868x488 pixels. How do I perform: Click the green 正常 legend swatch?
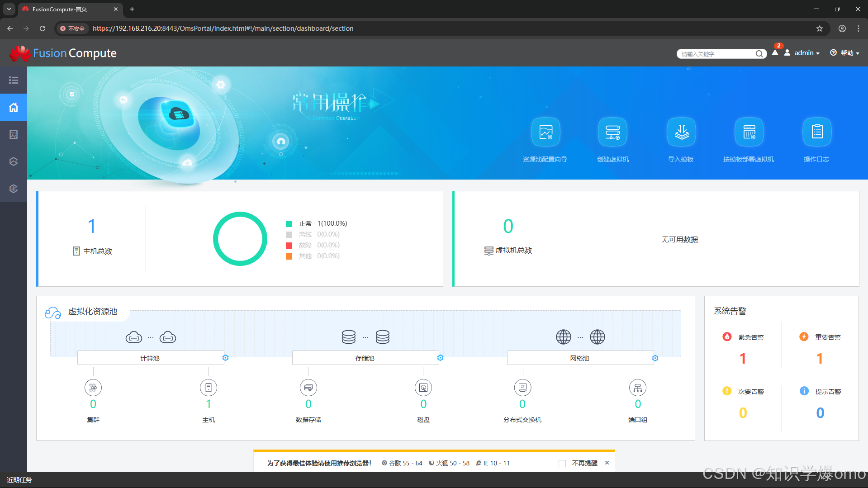[289, 224]
